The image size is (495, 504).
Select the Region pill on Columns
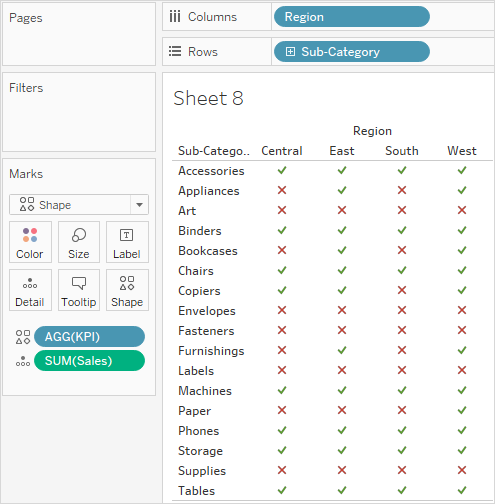coord(352,17)
